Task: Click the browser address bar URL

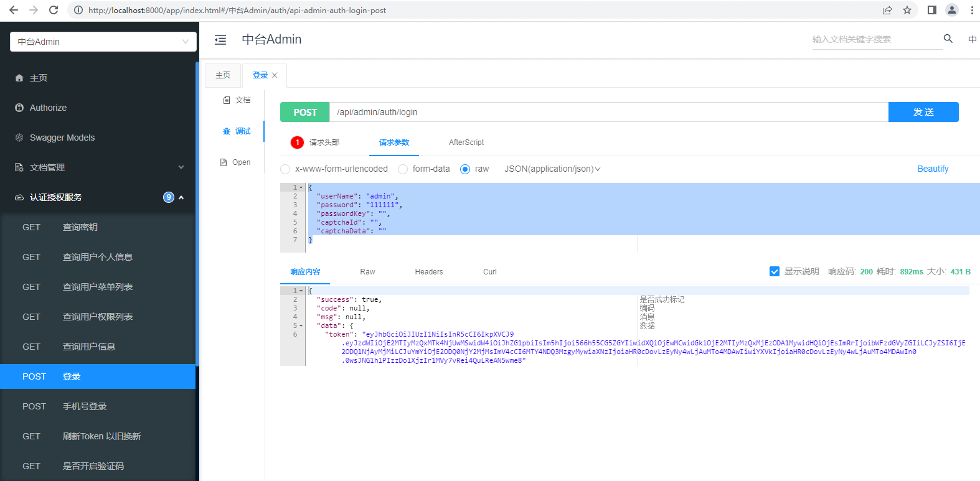Action: [237, 10]
